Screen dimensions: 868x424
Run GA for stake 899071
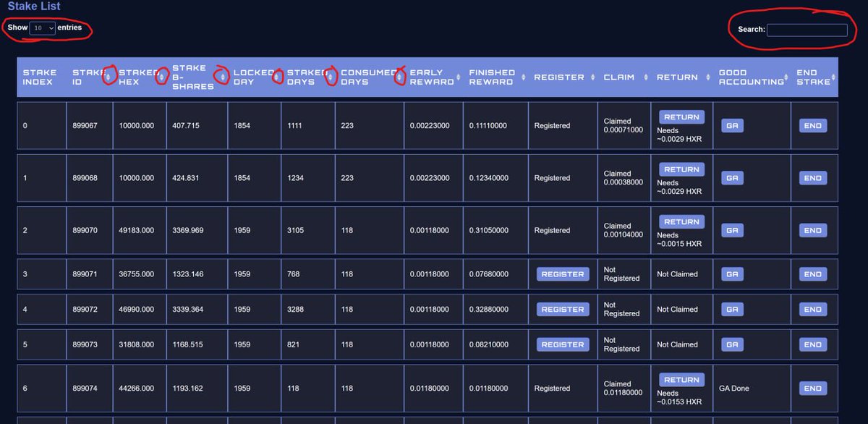(732, 274)
